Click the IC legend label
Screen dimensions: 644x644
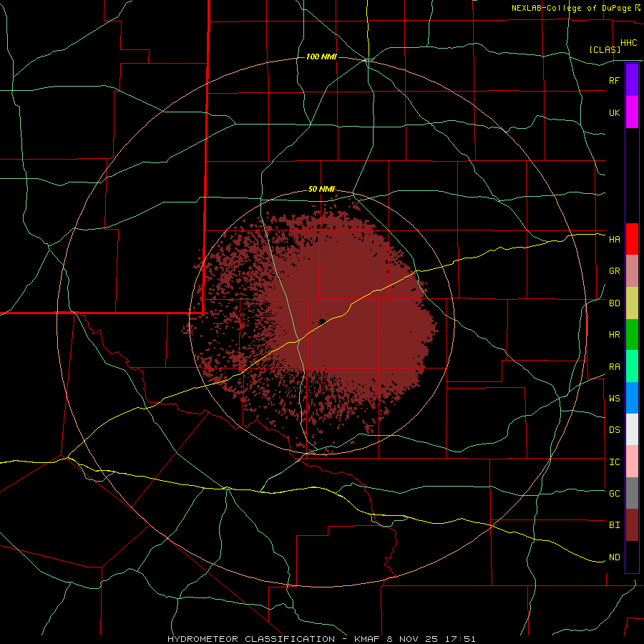(x=614, y=462)
